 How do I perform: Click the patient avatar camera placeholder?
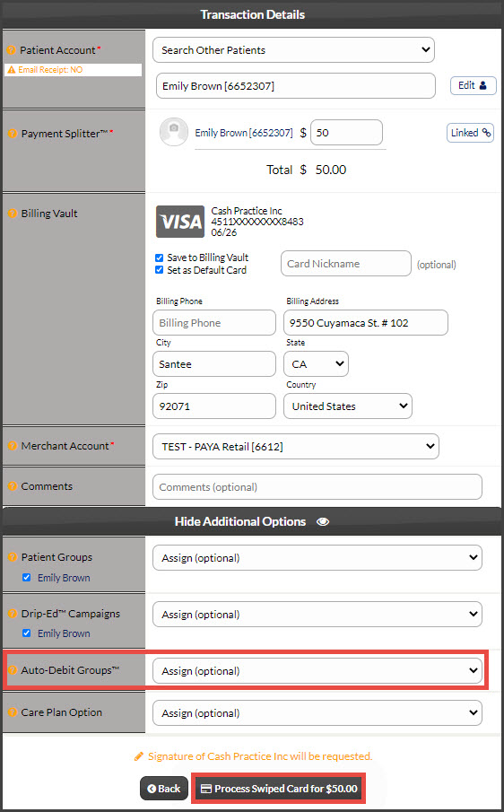(x=173, y=132)
